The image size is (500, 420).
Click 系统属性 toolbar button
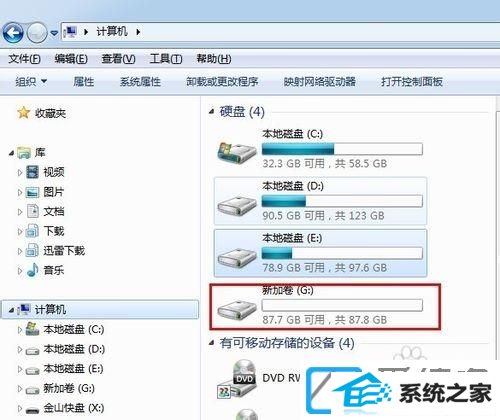(x=140, y=81)
